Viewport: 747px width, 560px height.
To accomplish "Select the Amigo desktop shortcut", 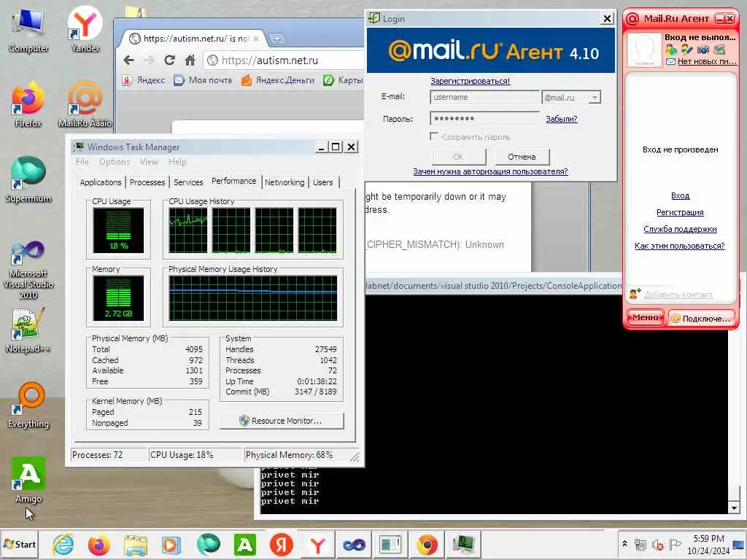I will 28,480.
